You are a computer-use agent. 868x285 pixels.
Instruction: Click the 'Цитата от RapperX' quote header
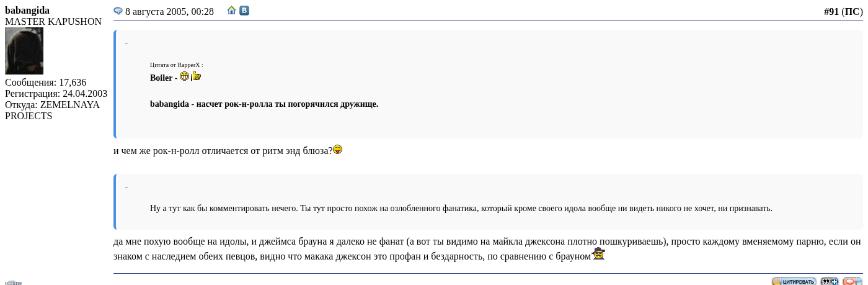tap(176, 65)
